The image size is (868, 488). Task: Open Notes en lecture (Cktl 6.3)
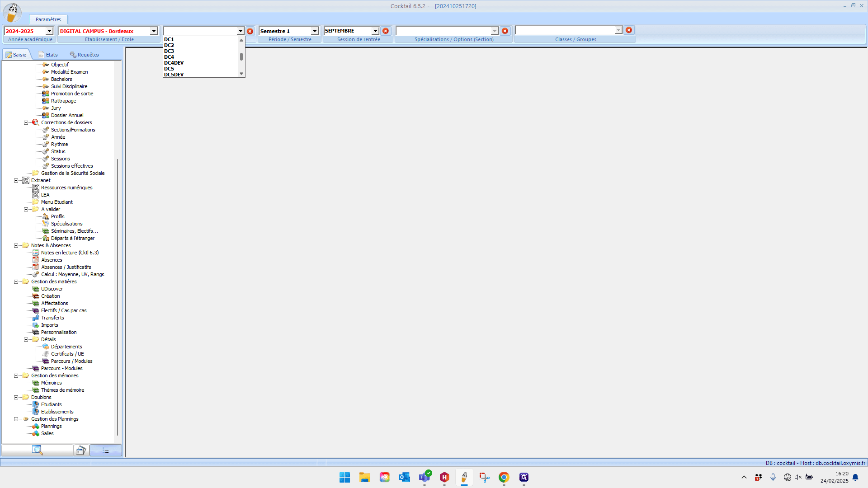(70, 253)
